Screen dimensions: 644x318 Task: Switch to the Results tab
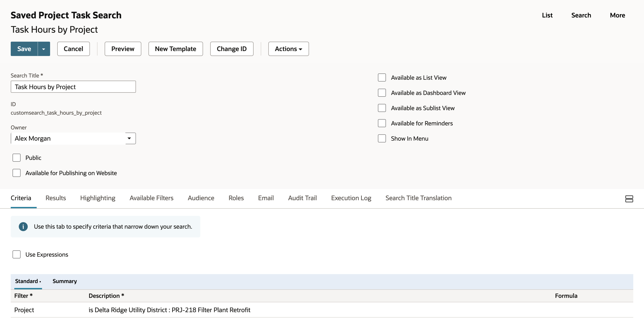click(55, 198)
